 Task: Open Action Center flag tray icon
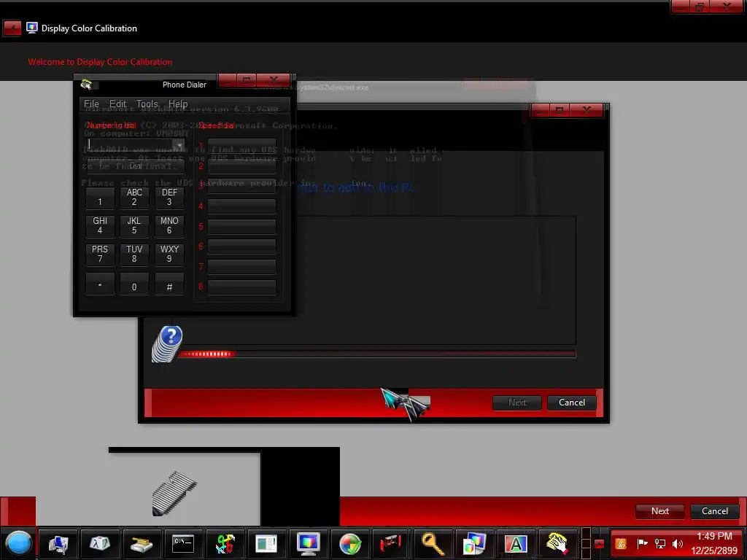pyautogui.click(x=642, y=543)
